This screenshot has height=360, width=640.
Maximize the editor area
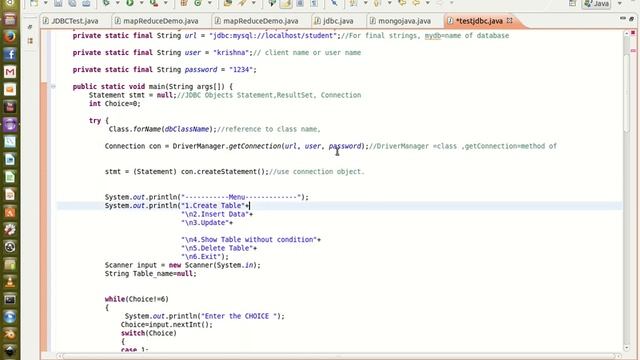tap(631, 18)
